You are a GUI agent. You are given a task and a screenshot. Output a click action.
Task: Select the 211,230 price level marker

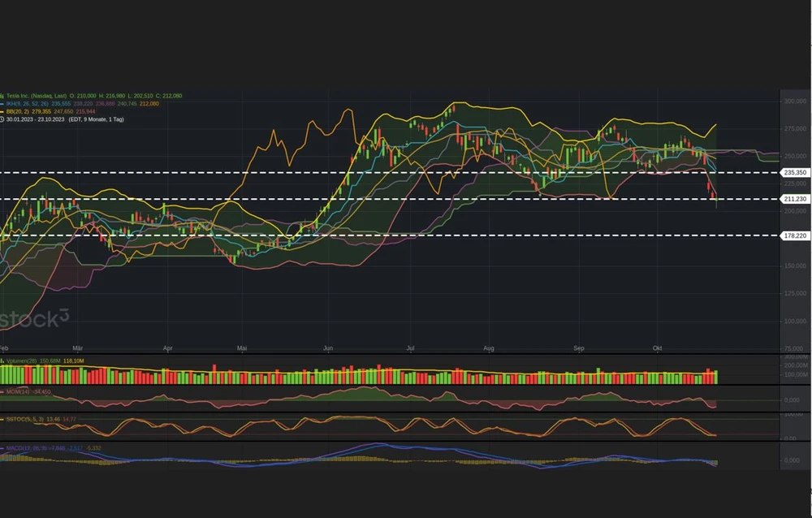tap(794, 199)
